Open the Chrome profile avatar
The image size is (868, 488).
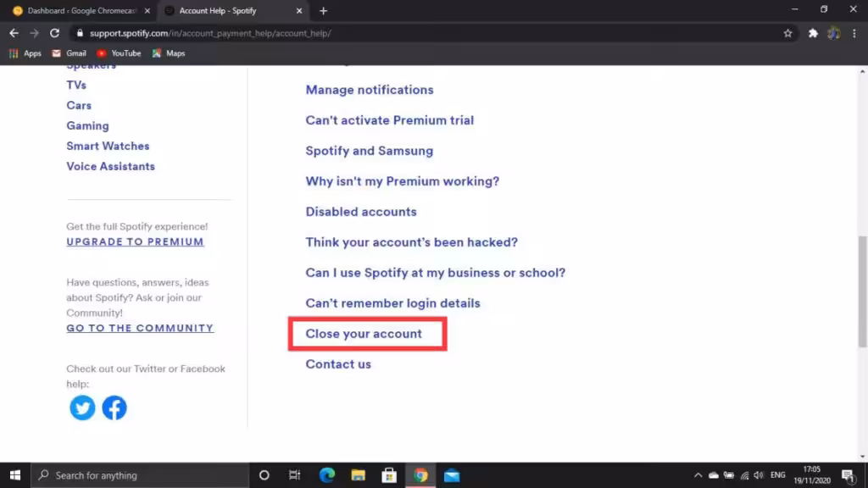click(x=834, y=33)
